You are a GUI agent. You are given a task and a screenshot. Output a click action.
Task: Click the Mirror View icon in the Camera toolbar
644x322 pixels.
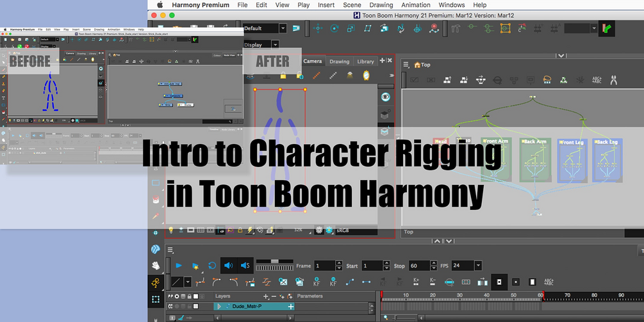366,75
